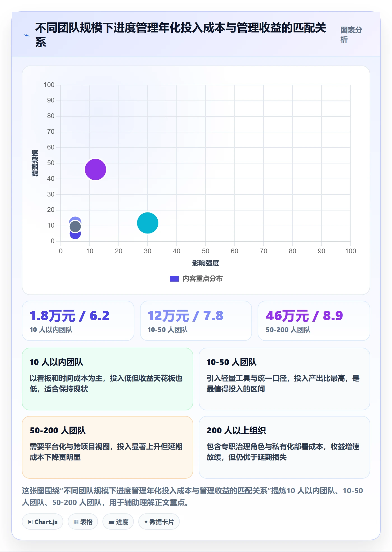Click the purple bubble in the chart

pyautogui.click(x=95, y=169)
